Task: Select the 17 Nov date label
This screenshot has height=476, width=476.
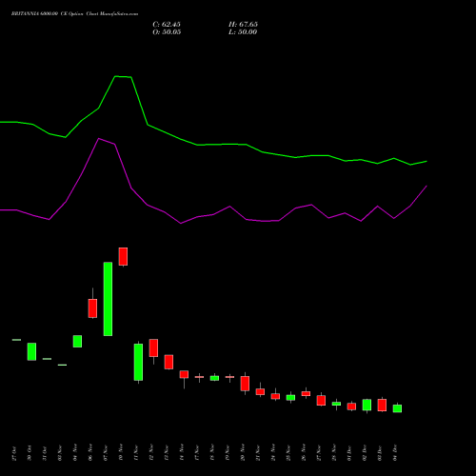Action: tap(197, 453)
